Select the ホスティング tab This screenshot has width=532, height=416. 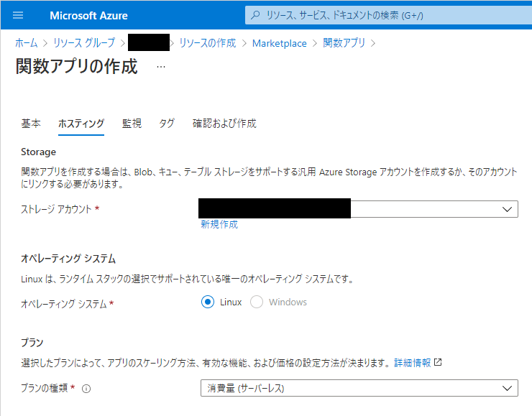tap(81, 124)
